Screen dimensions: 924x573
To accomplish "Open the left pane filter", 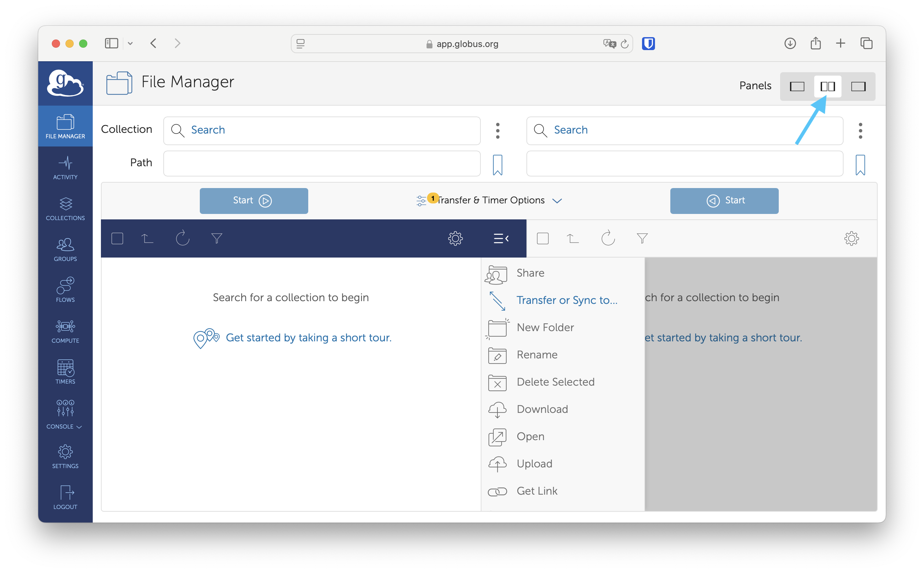I will click(x=217, y=238).
